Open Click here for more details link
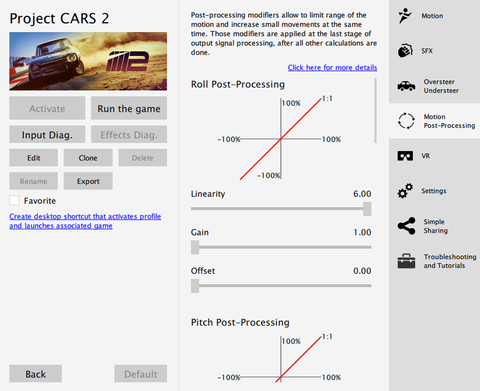This screenshot has width=480, height=391. click(x=332, y=67)
